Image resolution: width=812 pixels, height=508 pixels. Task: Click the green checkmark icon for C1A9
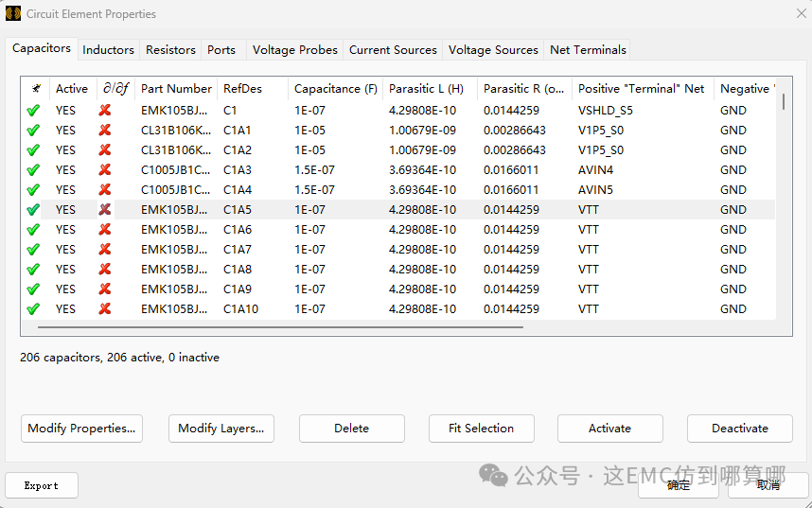(33, 289)
